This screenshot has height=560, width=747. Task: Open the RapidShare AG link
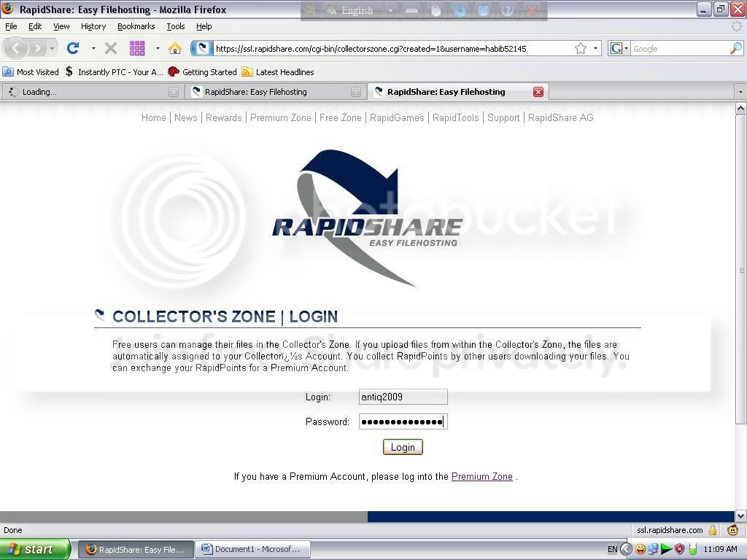561,117
